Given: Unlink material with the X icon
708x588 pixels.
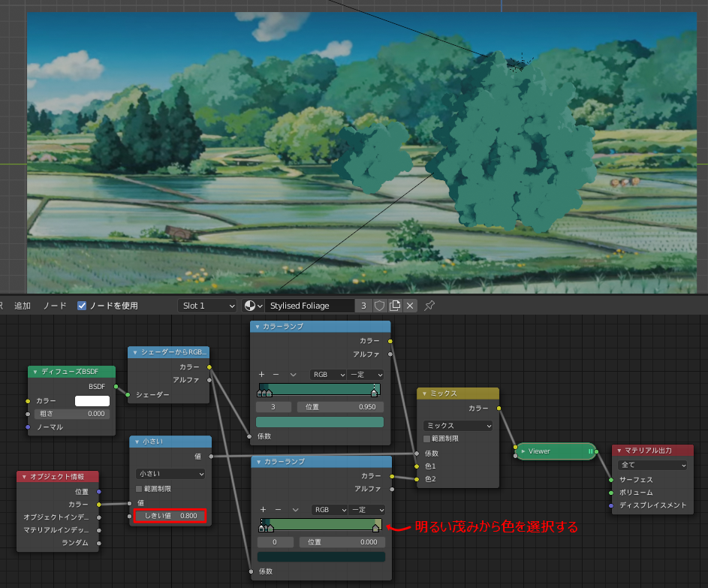Looking at the screenshot, I should (x=410, y=306).
